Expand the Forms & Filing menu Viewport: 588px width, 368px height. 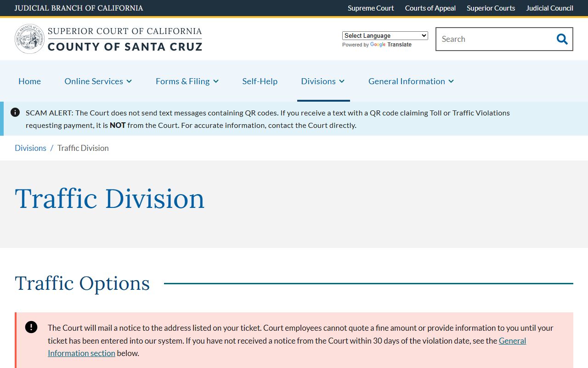pos(187,81)
